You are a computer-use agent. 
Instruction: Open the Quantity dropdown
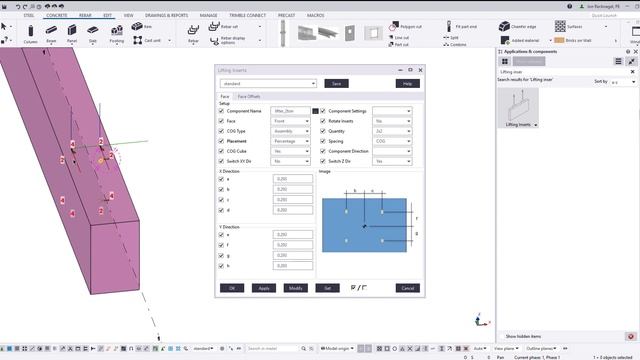[392, 131]
